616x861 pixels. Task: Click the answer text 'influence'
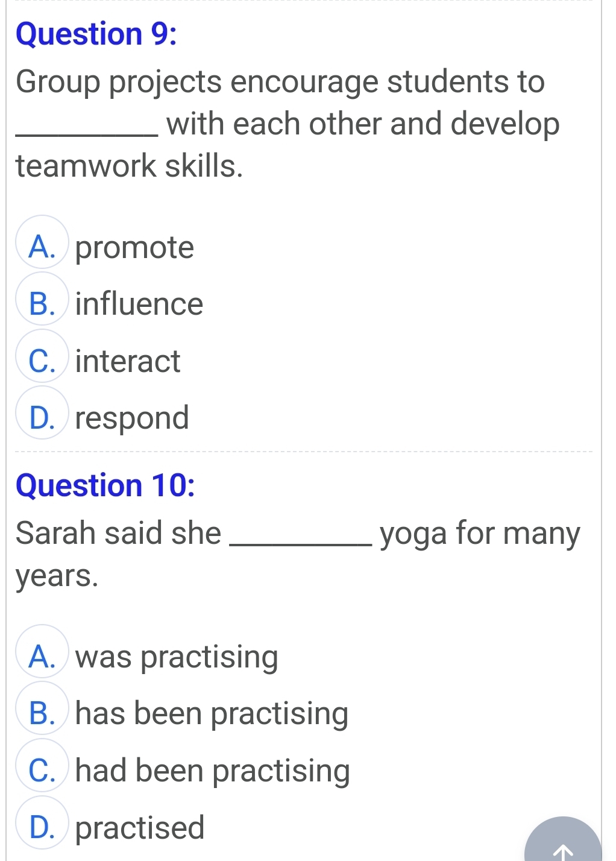139,304
